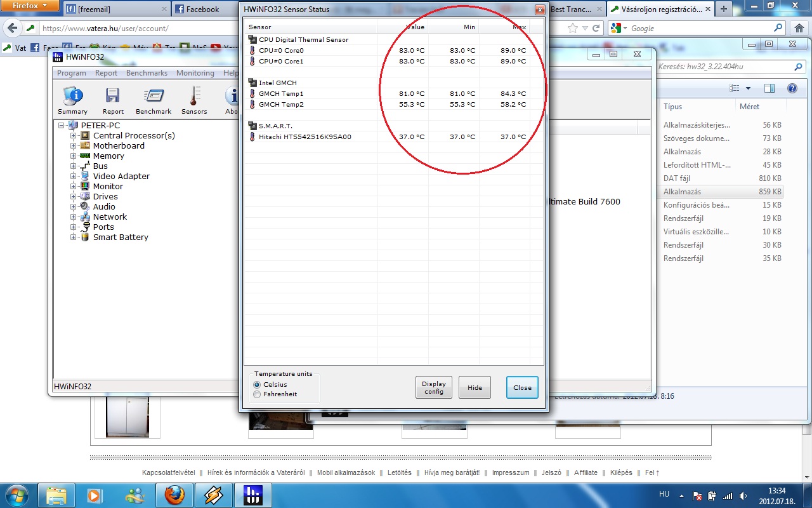Screen dimensions: 812x508
Task: Select the Ports tree item
Action: pyautogui.click(x=103, y=227)
